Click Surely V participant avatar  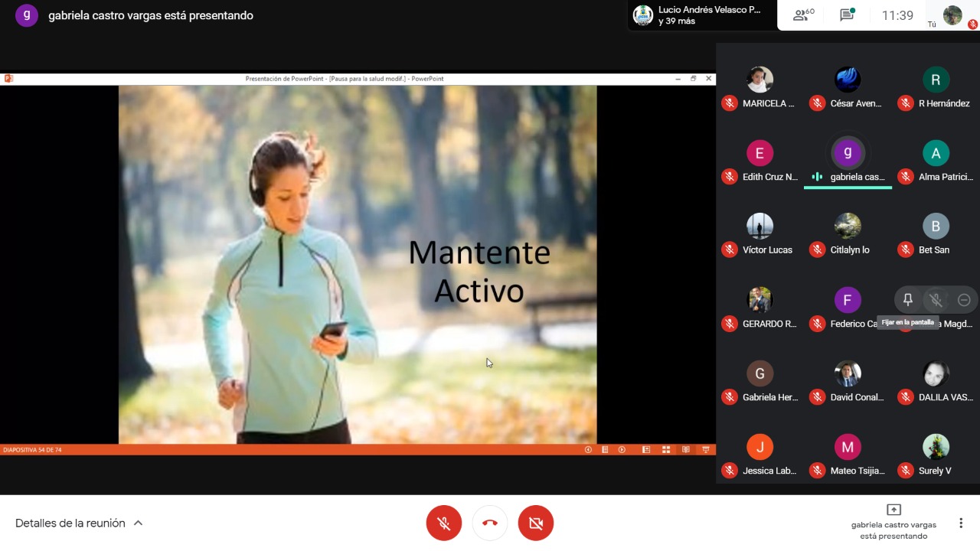(x=936, y=447)
